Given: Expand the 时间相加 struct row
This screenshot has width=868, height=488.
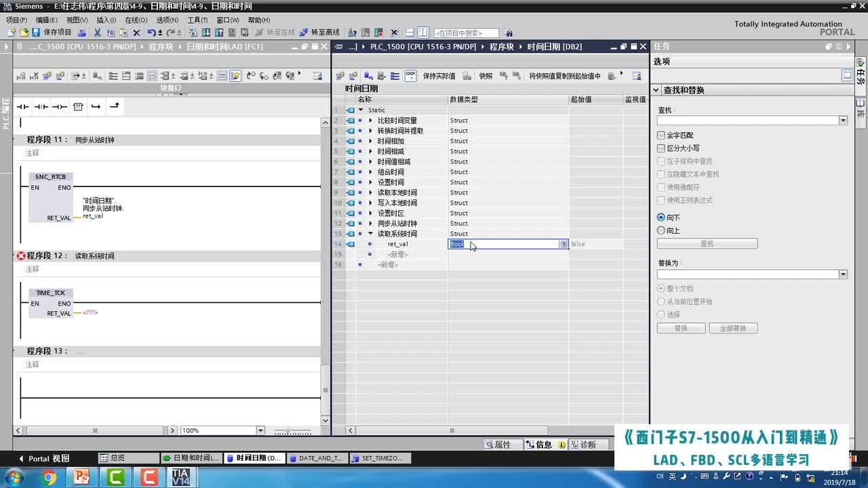Looking at the screenshot, I should [370, 141].
